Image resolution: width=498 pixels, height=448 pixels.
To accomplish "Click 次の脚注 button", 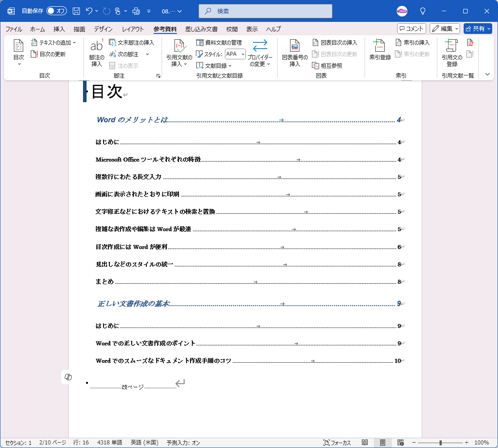I will 124,54.
